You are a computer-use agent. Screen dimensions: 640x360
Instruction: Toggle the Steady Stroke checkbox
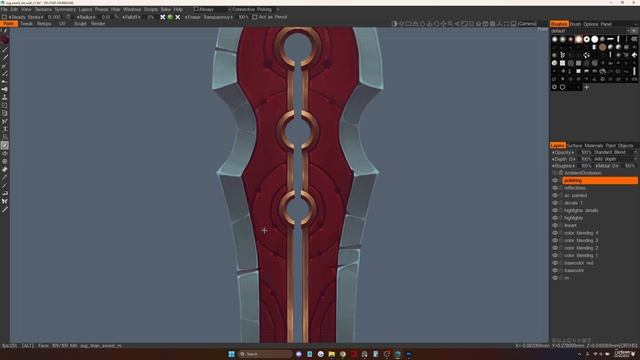point(4,17)
